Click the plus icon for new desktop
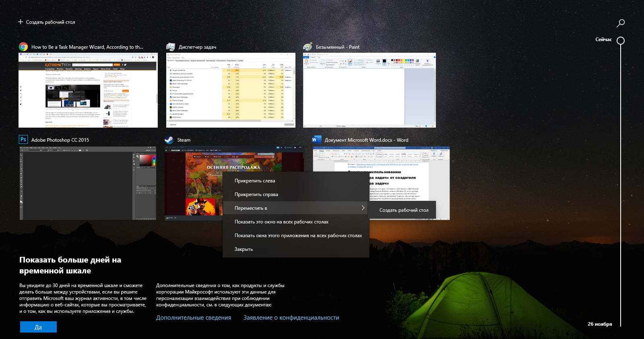The height and width of the screenshot is (339, 644). tap(21, 22)
